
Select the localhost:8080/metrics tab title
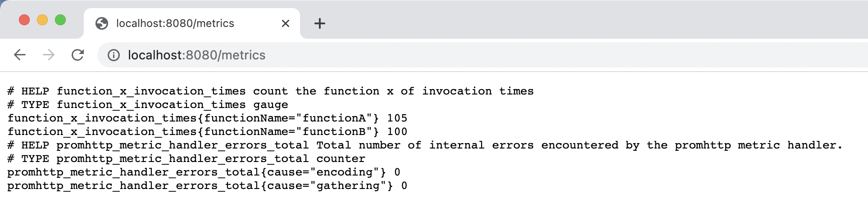(x=175, y=23)
